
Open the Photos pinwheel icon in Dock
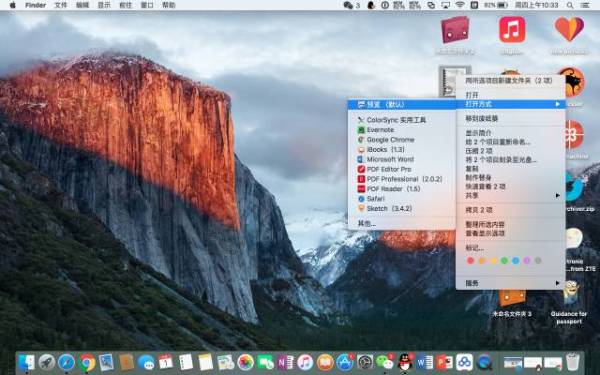(245, 362)
